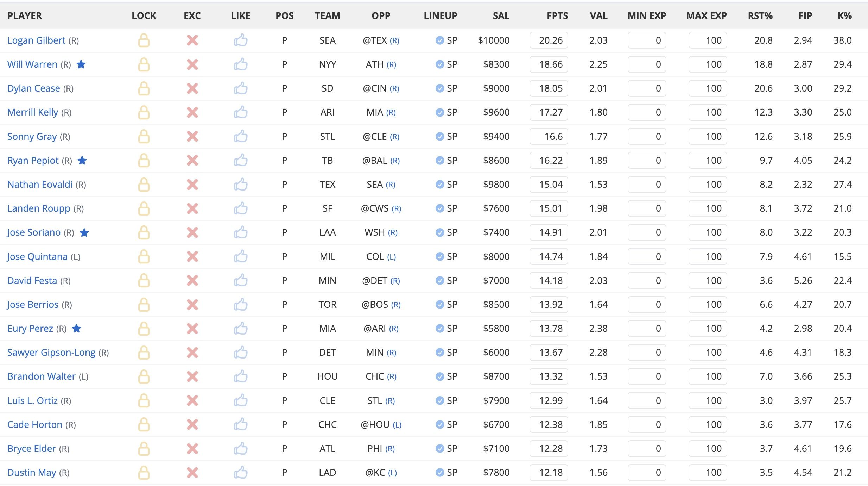The width and height of the screenshot is (868, 486).
Task: Lock Will Warren padlock icon
Action: point(144,64)
